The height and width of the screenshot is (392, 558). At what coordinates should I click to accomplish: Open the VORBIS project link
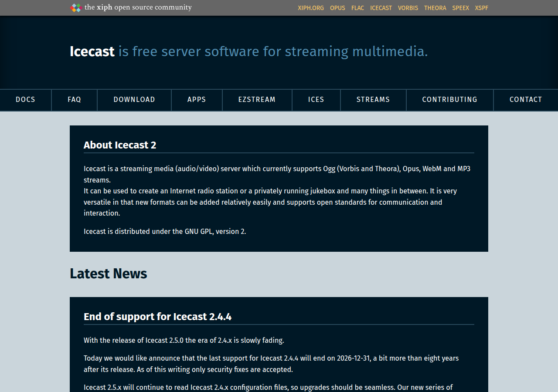click(x=408, y=8)
